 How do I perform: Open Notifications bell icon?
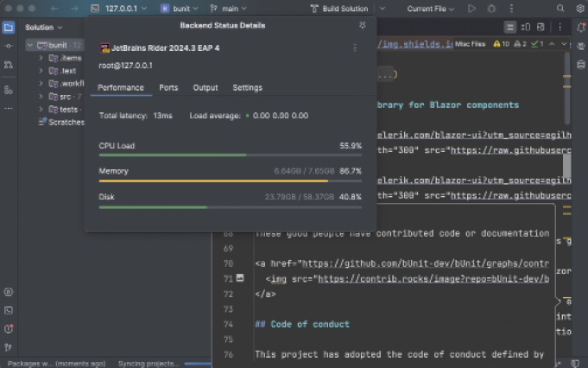581,27
